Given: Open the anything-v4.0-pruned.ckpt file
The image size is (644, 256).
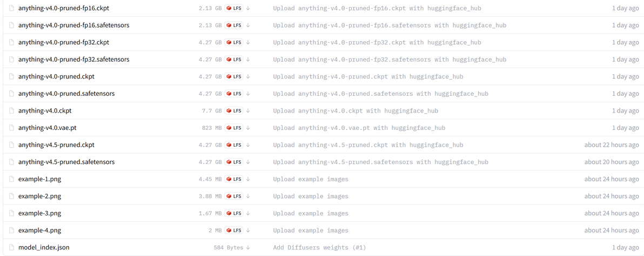Looking at the screenshot, I should tap(56, 76).
